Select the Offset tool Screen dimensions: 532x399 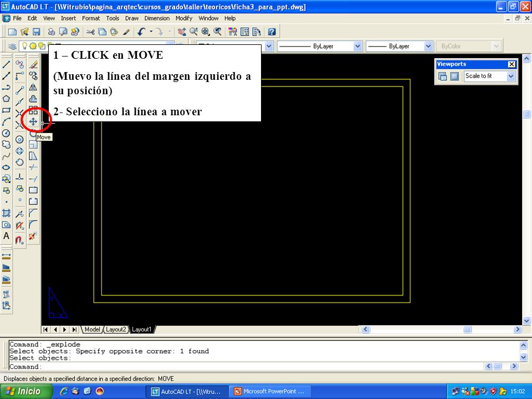pyautogui.click(x=33, y=99)
